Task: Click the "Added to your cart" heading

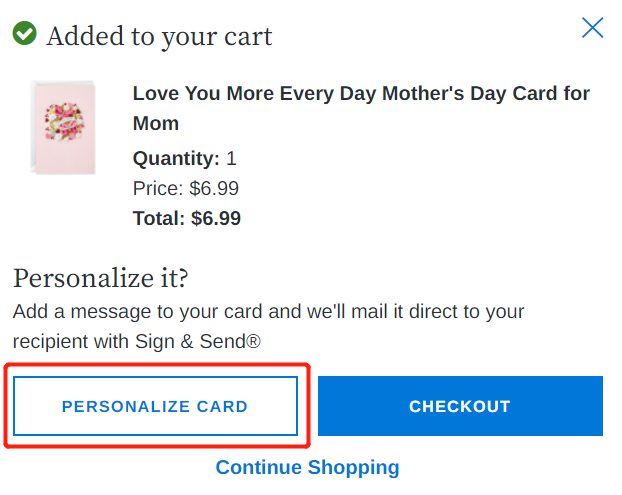Action: coord(159,36)
